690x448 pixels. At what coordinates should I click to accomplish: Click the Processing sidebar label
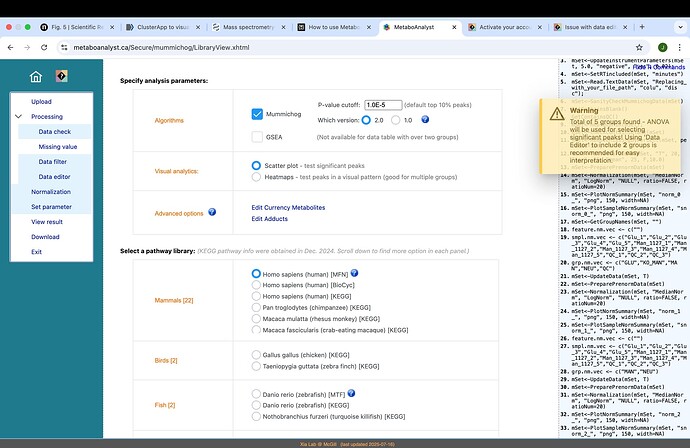point(47,117)
